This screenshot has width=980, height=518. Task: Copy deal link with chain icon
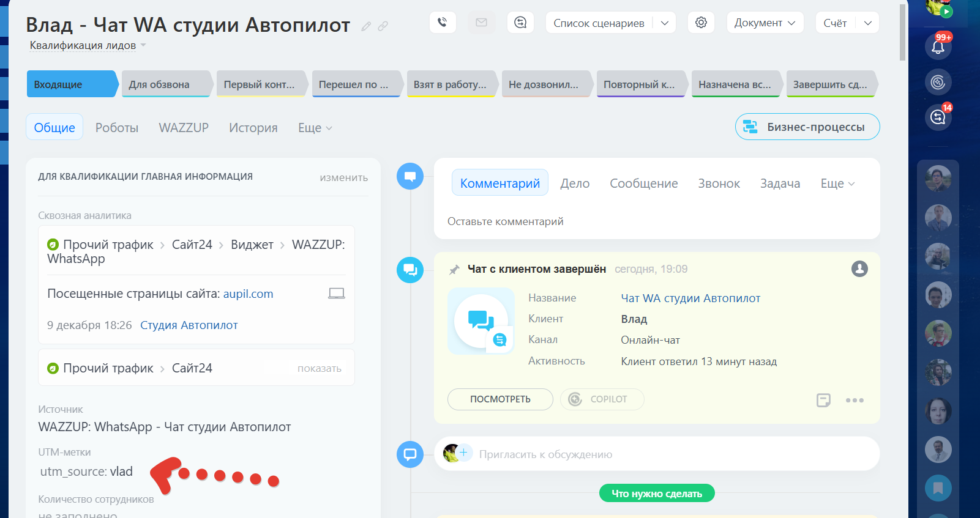click(383, 26)
